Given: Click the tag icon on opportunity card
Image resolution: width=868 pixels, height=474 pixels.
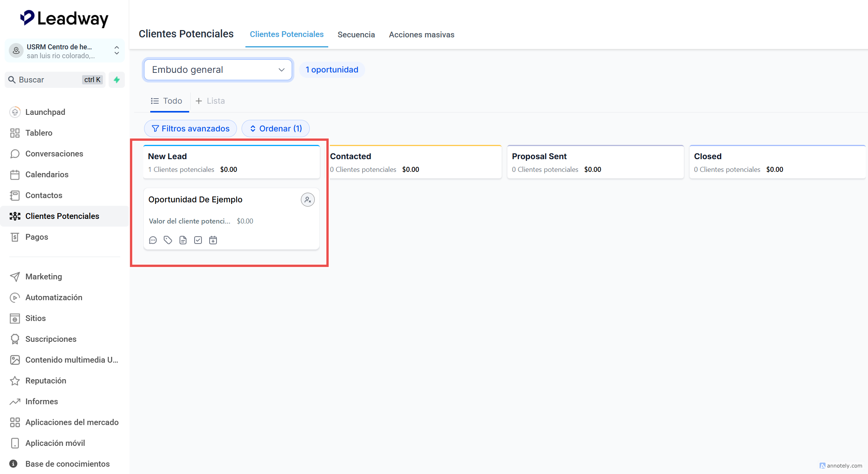Looking at the screenshot, I should point(168,240).
